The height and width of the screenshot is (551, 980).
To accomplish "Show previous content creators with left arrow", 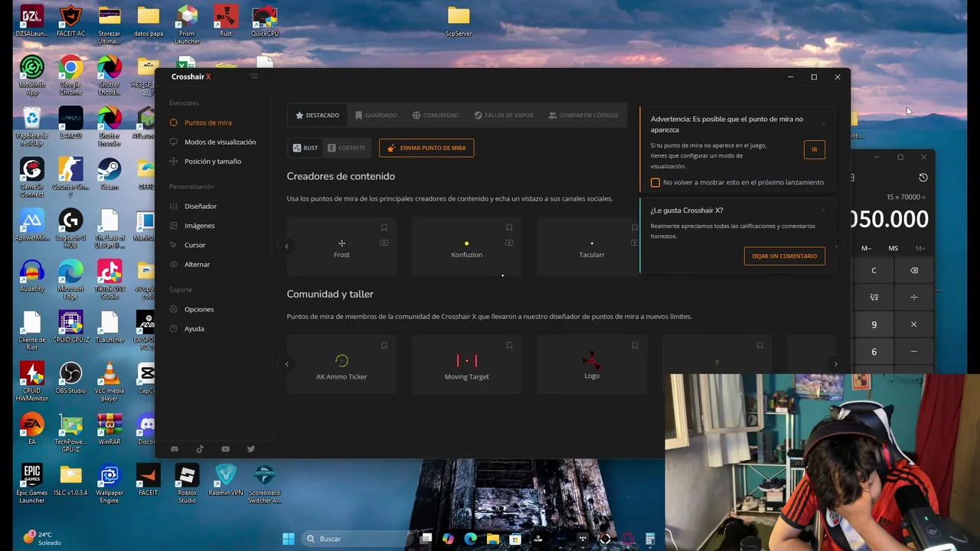I will [x=287, y=246].
